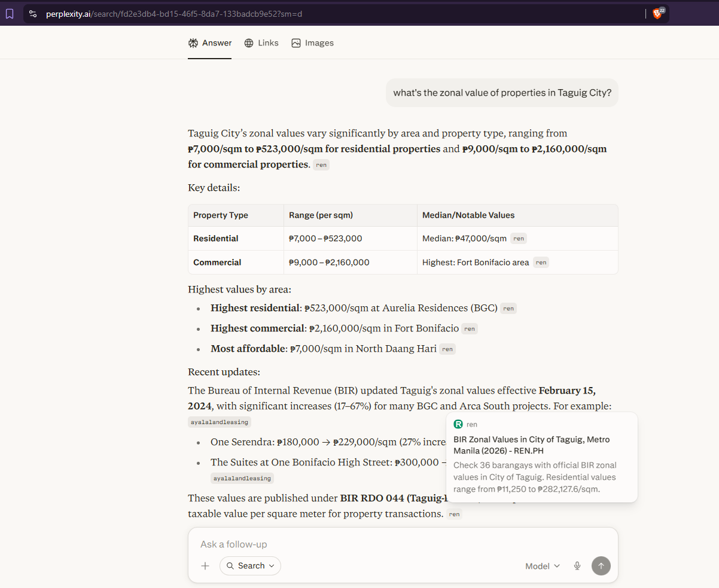Image resolution: width=719 pixels, height=588 pixels.
Task: Click the Answer tab icon
Action: point(193,43)
